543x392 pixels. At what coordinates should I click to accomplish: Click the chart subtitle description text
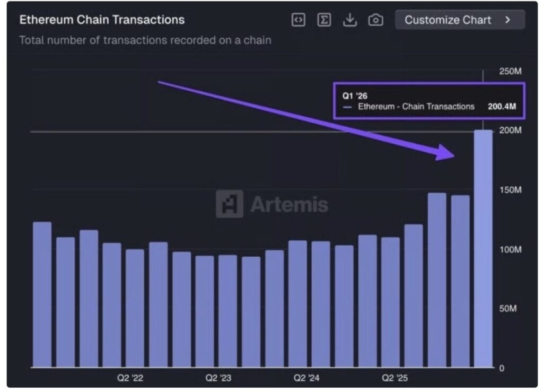[x=145, y=40]
